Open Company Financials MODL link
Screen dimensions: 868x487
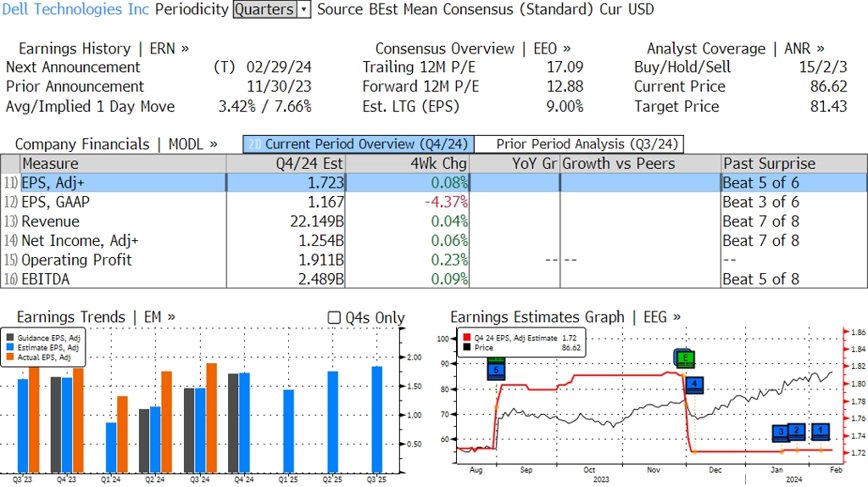point(115,144)
